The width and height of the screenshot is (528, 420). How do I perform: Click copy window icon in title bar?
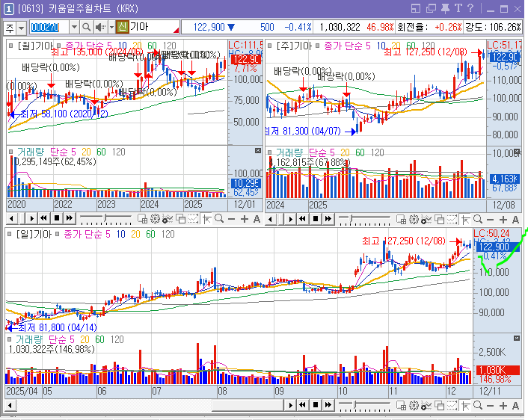point(431,8)
